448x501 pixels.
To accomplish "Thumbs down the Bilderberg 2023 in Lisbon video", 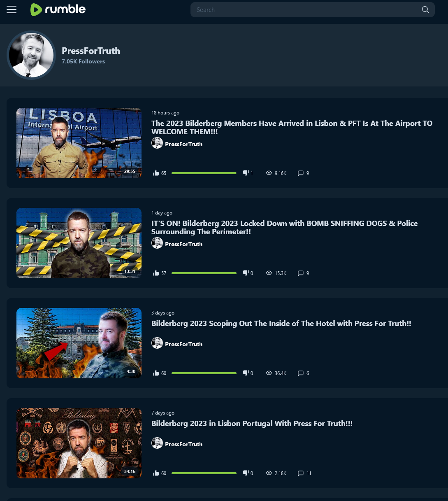I will 246,473.
